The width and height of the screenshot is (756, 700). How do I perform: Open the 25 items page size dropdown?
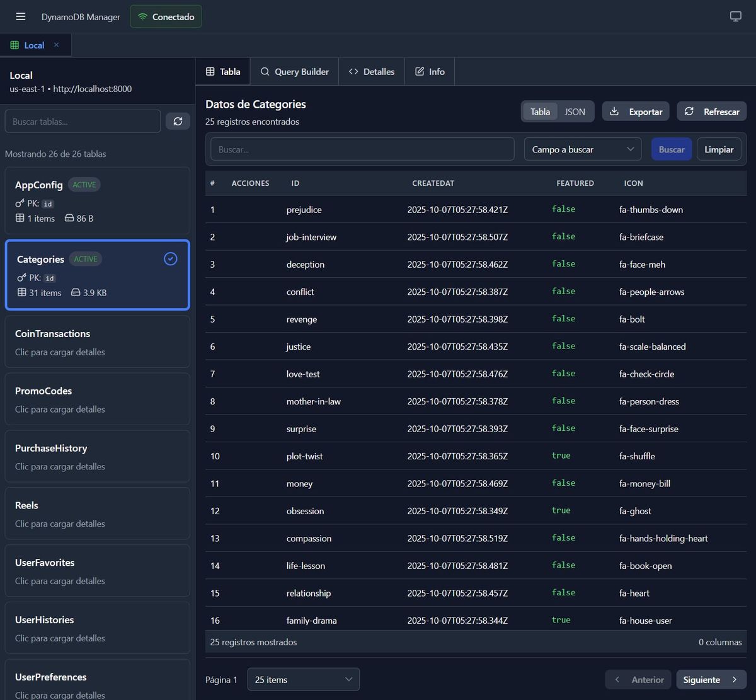click(x=303, y=679)
